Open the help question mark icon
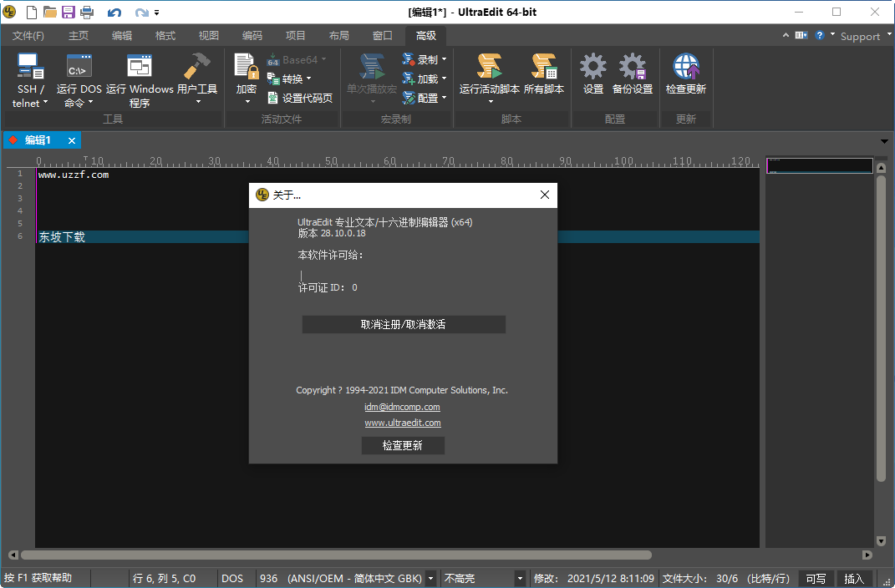 [x=820, y=35]
